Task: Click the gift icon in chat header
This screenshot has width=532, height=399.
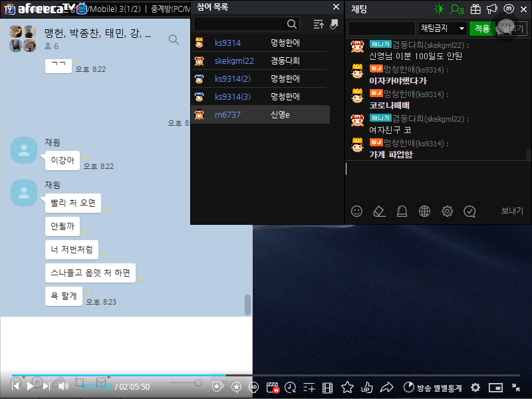Action: [x=475, y=9]
